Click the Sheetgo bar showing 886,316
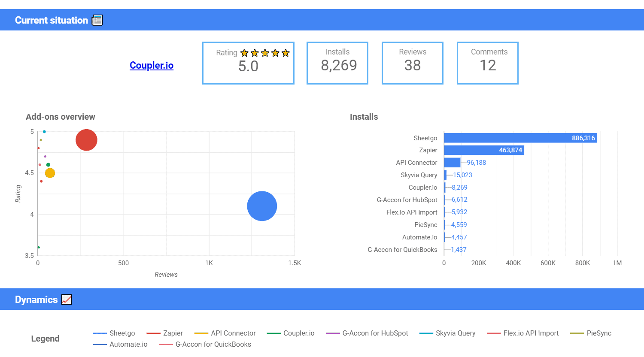The height and width of the screenshot is (357, 644). [x=520, y=138]
